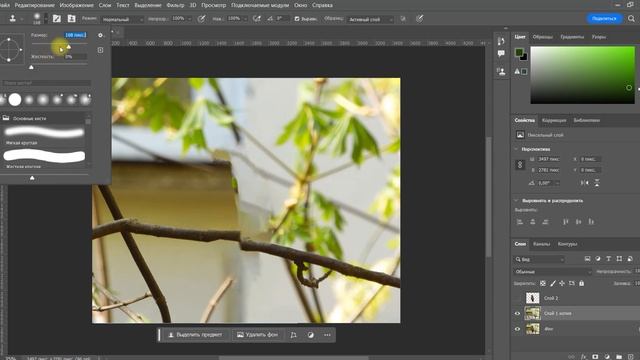Enable airbrush build-up icon
The image size is (640, 360).
[257, 19]
